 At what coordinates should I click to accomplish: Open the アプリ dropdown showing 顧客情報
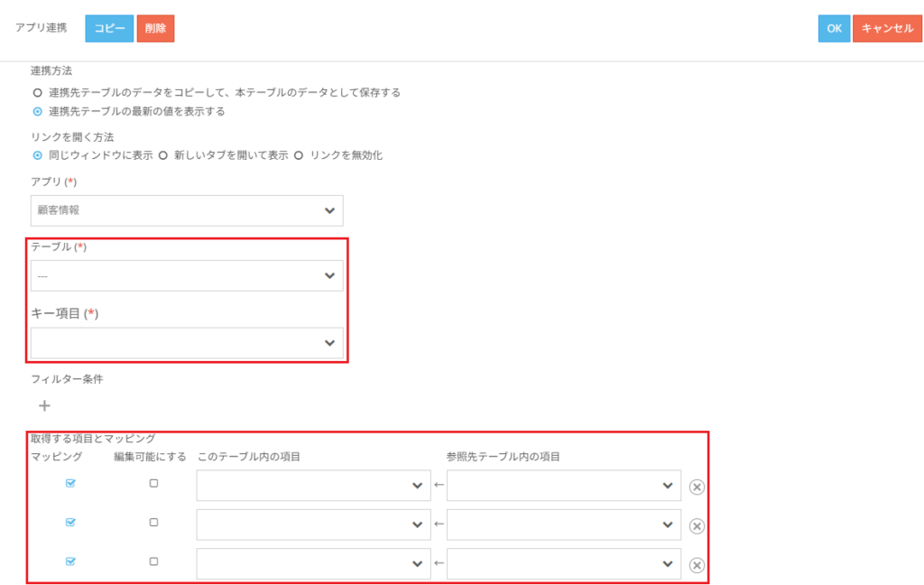pyautogui.click(x=187, y=210)
